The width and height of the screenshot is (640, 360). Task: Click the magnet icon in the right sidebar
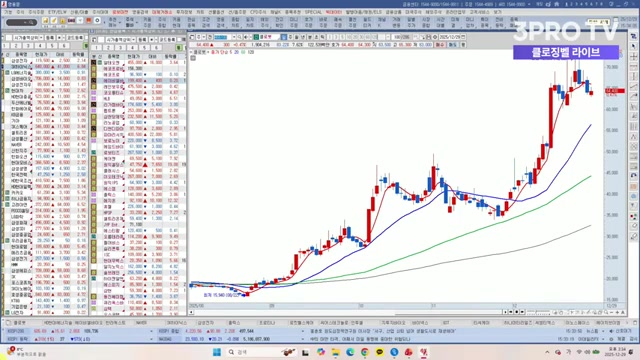pos(633,176)
